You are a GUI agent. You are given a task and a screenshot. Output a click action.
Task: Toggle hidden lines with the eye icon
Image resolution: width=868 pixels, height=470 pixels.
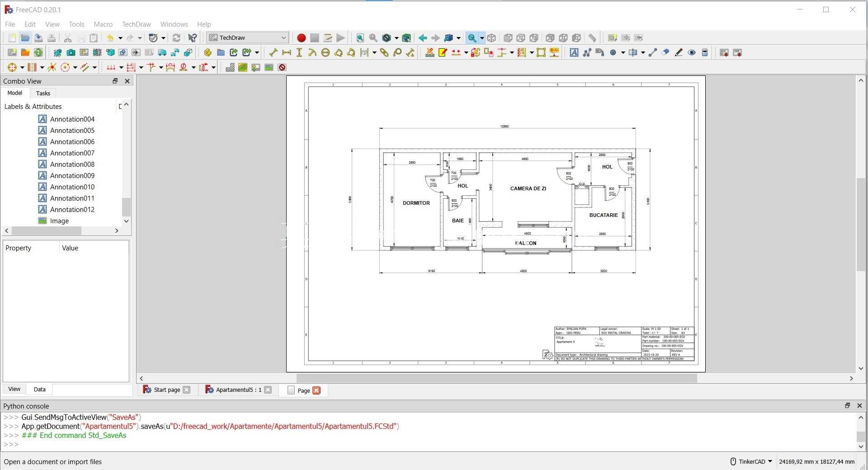(692, 52)
